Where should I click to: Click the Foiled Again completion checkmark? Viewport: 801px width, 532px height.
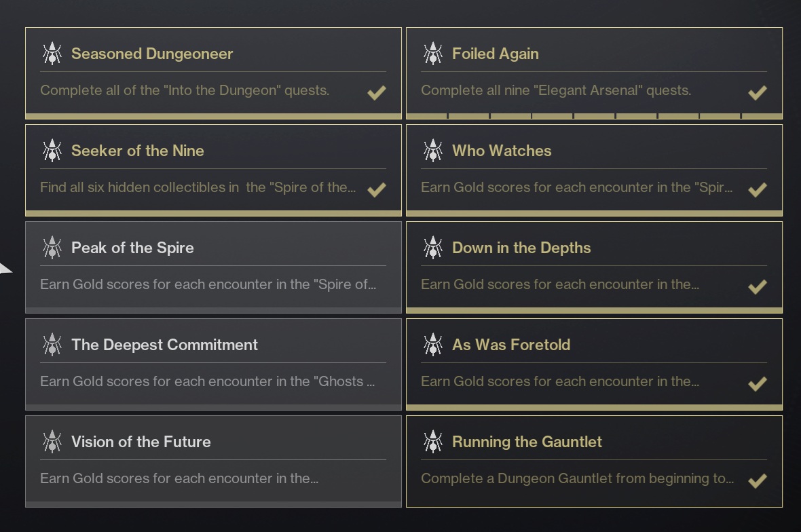click(757, 92)
